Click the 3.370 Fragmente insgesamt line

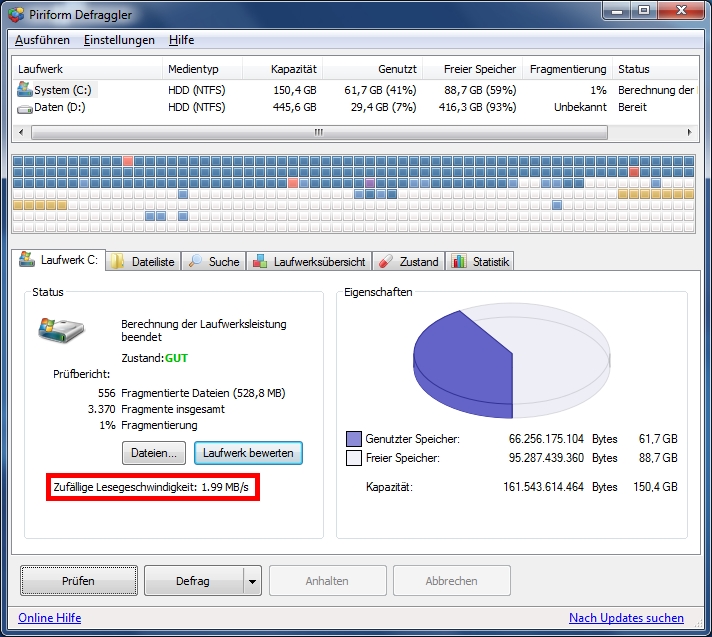tap(156, 409)
